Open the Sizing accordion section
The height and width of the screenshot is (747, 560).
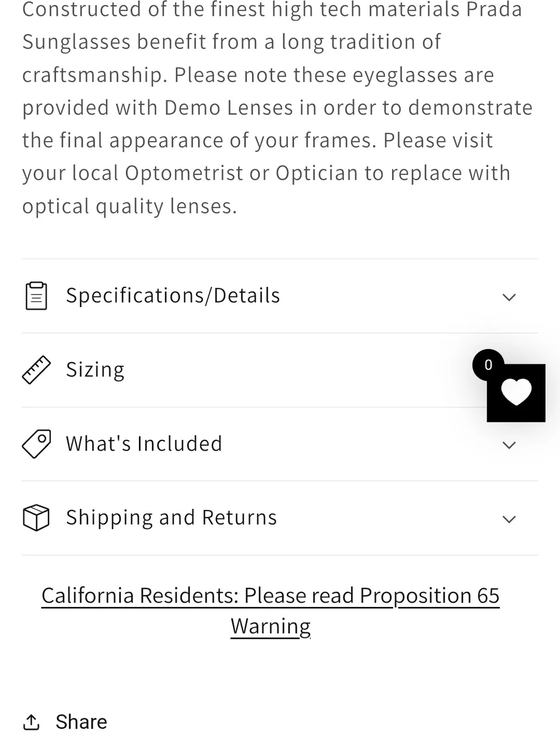[x=280, y=370]
